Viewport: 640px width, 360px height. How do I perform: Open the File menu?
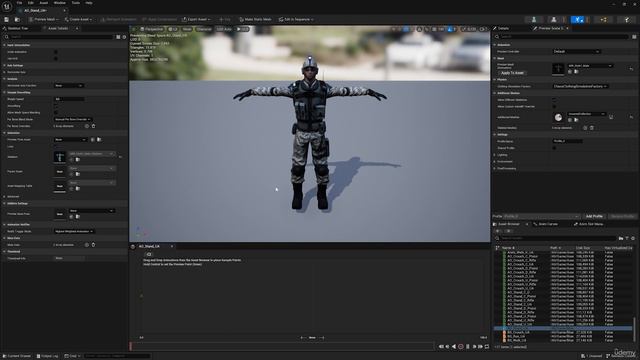[x=19, y=3]
